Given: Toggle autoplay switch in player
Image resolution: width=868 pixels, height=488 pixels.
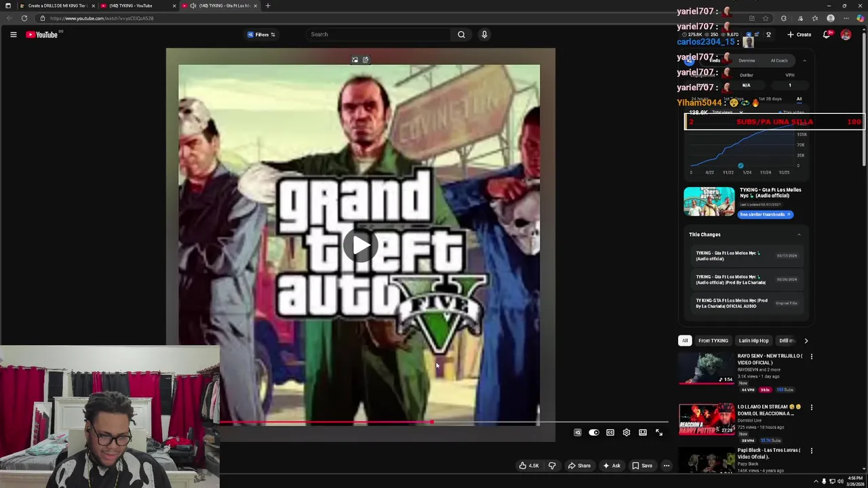Looking at the screenshot, I should click(x=594, y=432).
